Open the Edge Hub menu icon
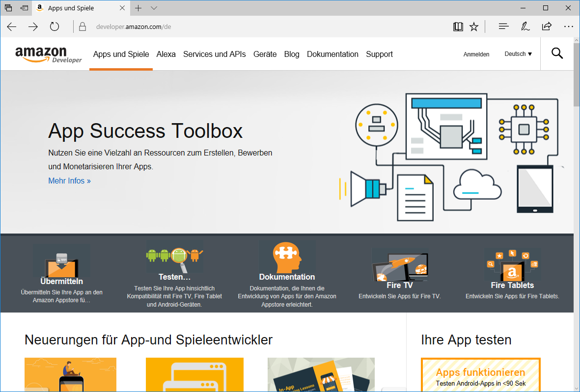The height and width of the screenshot is (392, 580). pyautogui.click(x=503, y=27)
